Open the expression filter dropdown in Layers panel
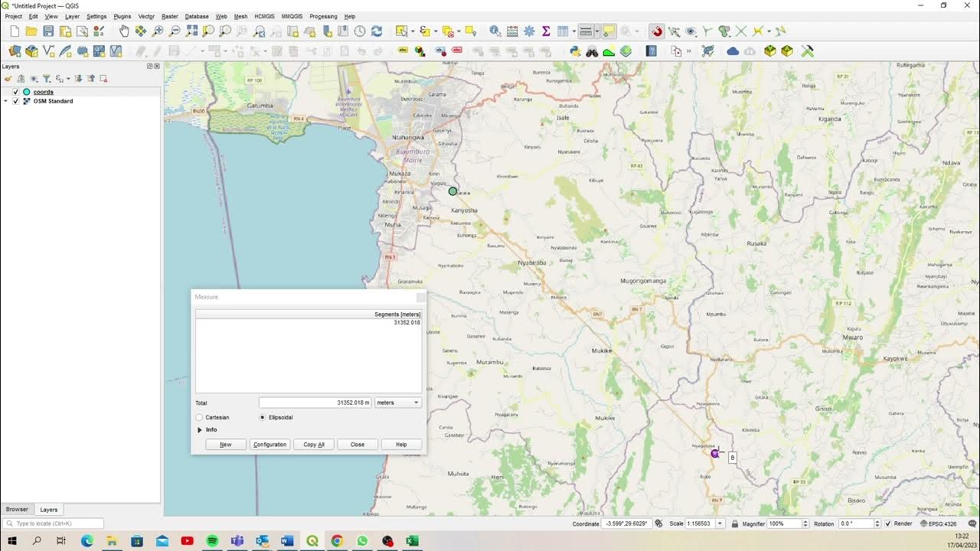Screen dimensions: 980x551 tap(68, 79)
